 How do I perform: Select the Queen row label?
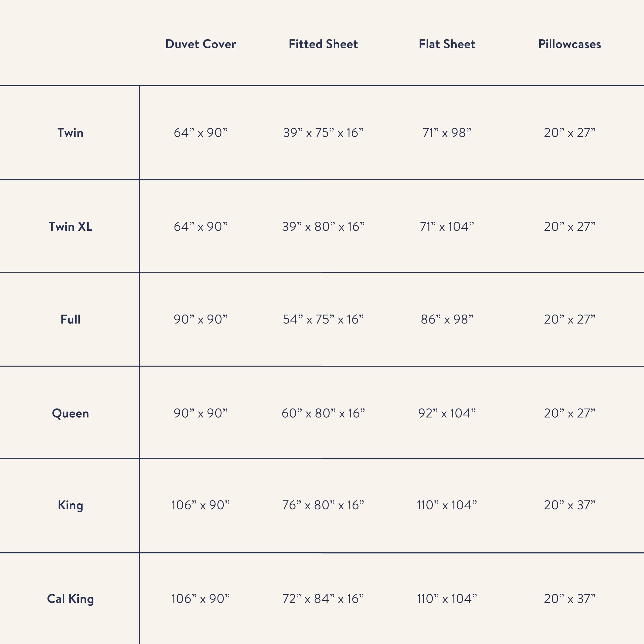click(x=70, y=413)
